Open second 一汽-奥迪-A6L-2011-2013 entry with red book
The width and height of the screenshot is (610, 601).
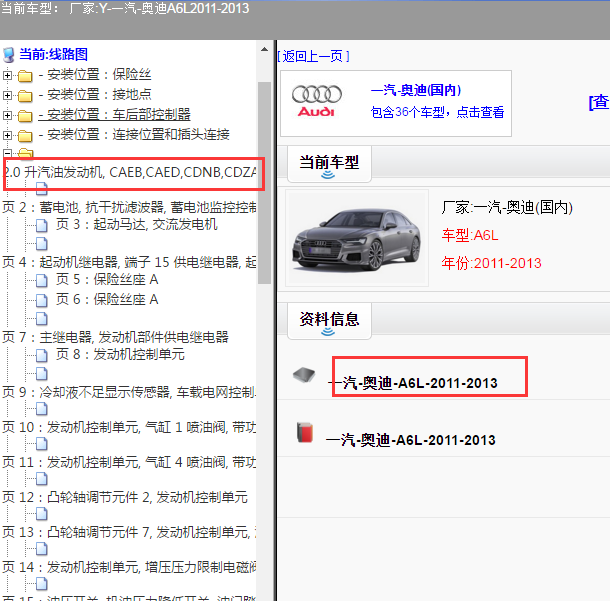(x=410, y=440)
